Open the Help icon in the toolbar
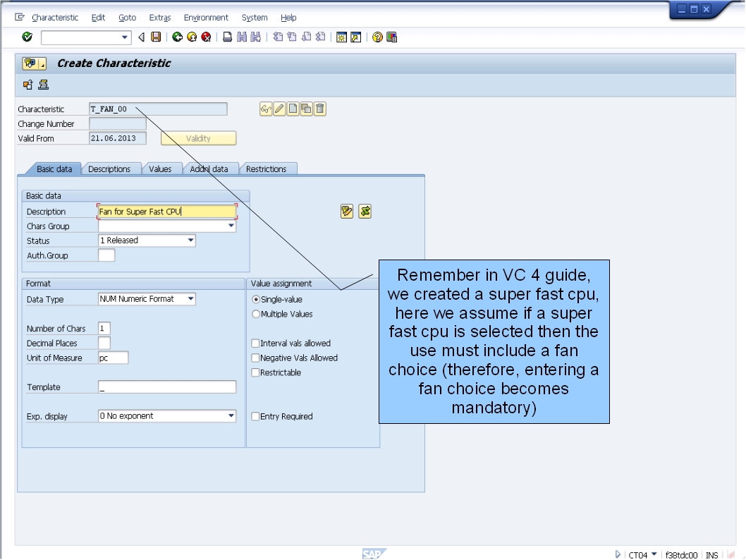This screenshot has width=746, height=560. 377,37
